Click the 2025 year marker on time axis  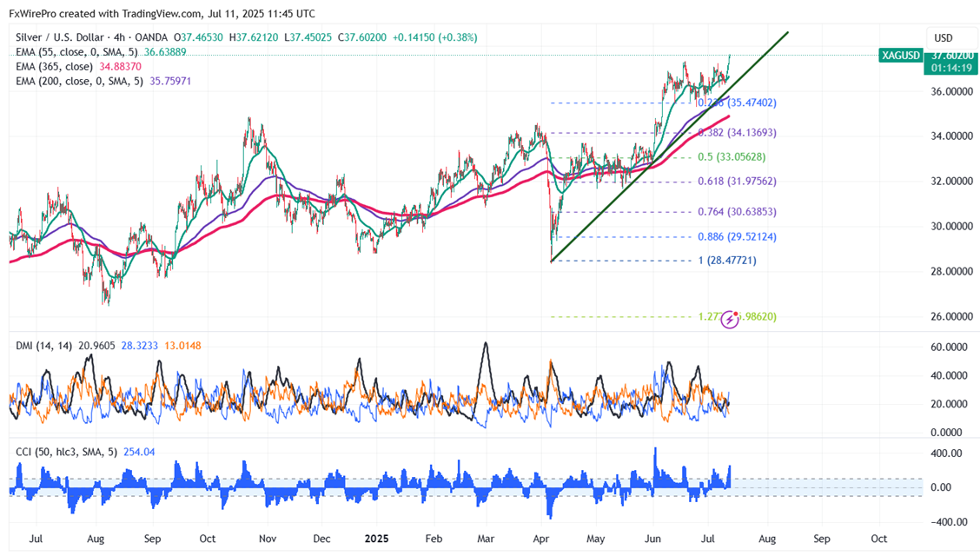pyautogui.click(x=377, y=539)
